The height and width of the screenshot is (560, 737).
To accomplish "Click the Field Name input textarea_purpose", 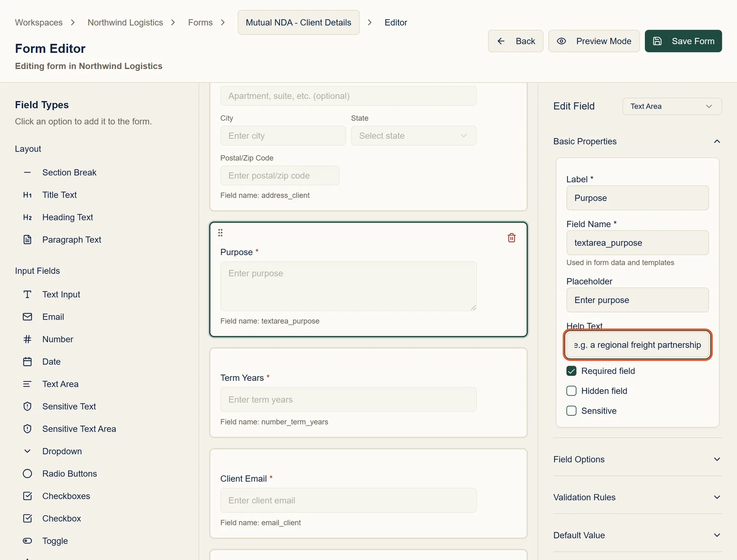I will pyautogui.click(x=638, y=243).
